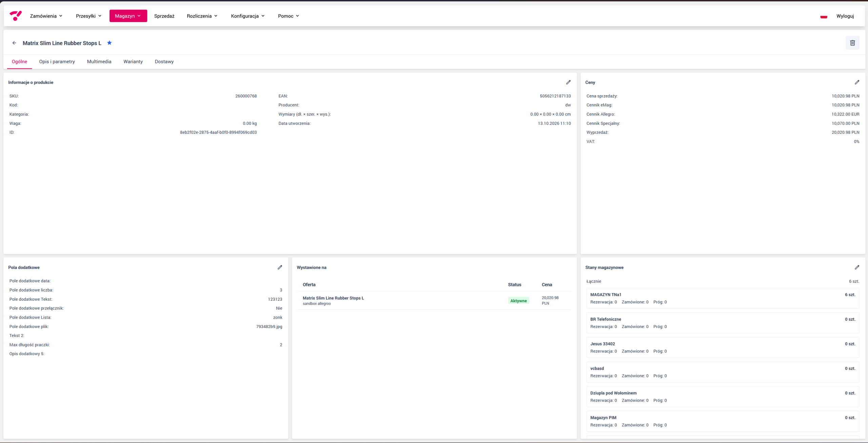Click the pink app logo
Image resolution: width=868 pixels, height=443 pixels.
tap(16, 16)
